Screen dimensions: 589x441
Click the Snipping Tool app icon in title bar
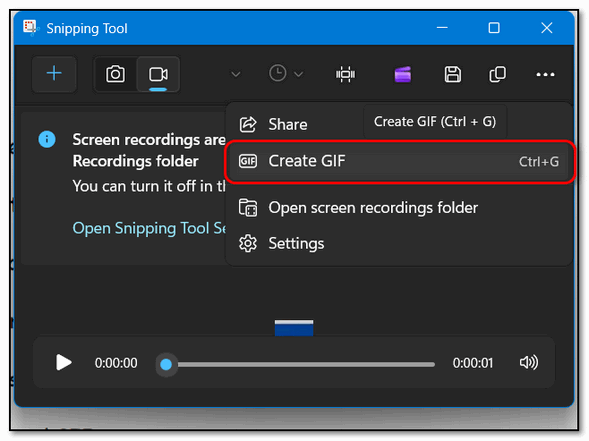(x=31, y=28)
